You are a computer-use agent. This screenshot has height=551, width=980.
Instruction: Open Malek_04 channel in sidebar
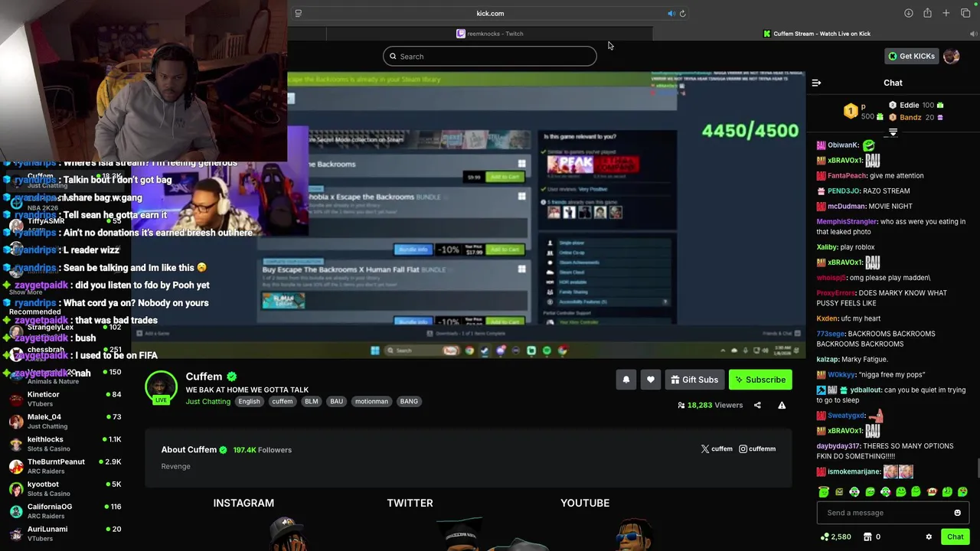pos(65,422)
